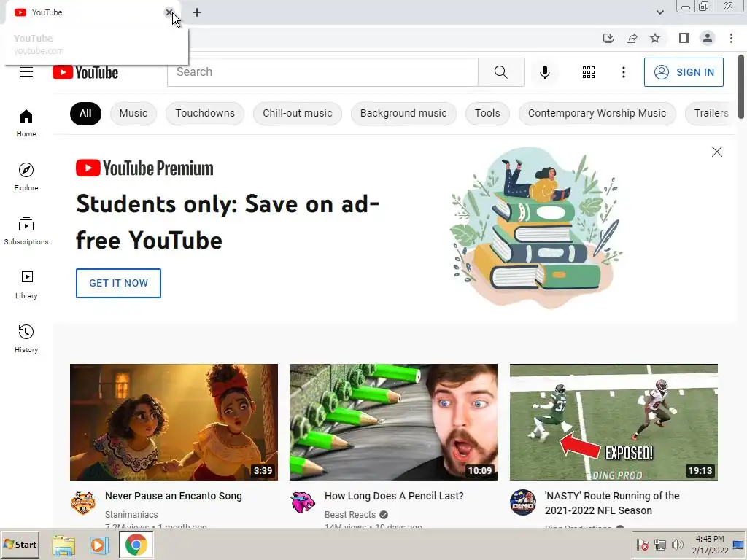The width and height of the screenshot is (747, 560).
Task: Click the Beast Reacts channel avatar
Action: [303, 502]
